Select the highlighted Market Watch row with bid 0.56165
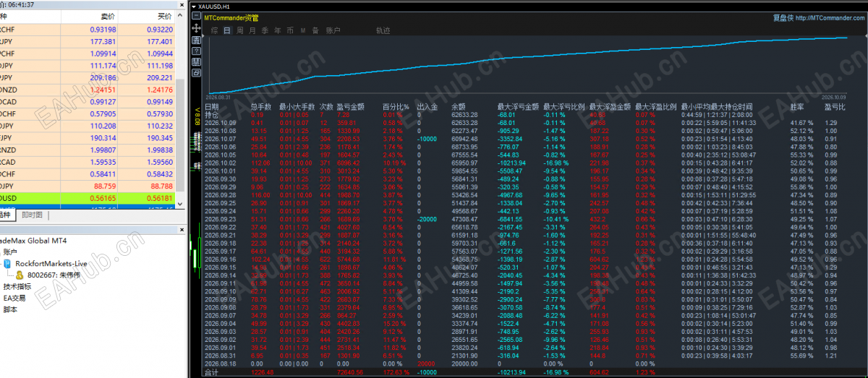This screenshot has height=378, width=868. (x=88, y=198)
